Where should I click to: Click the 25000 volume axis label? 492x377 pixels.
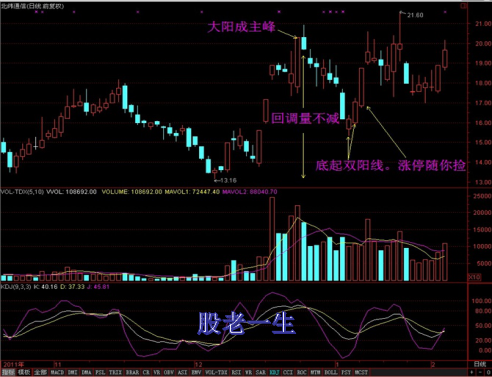482,196
